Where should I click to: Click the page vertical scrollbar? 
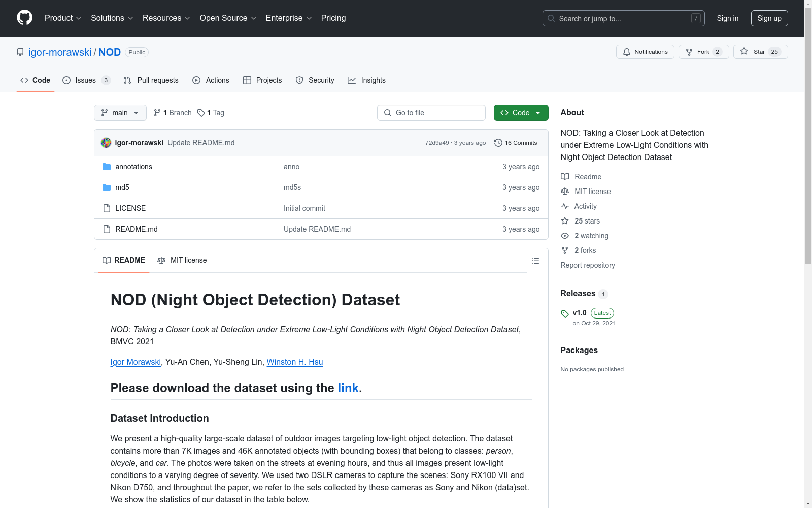(808, 152)
